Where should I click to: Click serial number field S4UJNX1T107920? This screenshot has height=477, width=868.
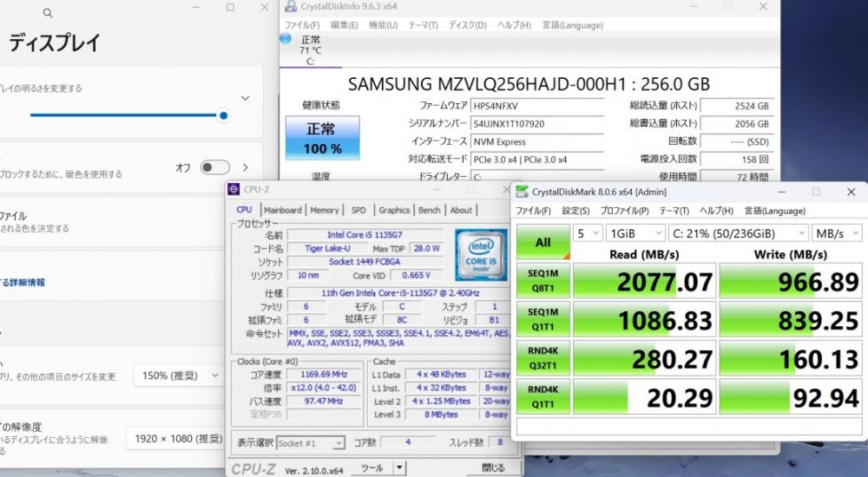click(x=536, y=123)
